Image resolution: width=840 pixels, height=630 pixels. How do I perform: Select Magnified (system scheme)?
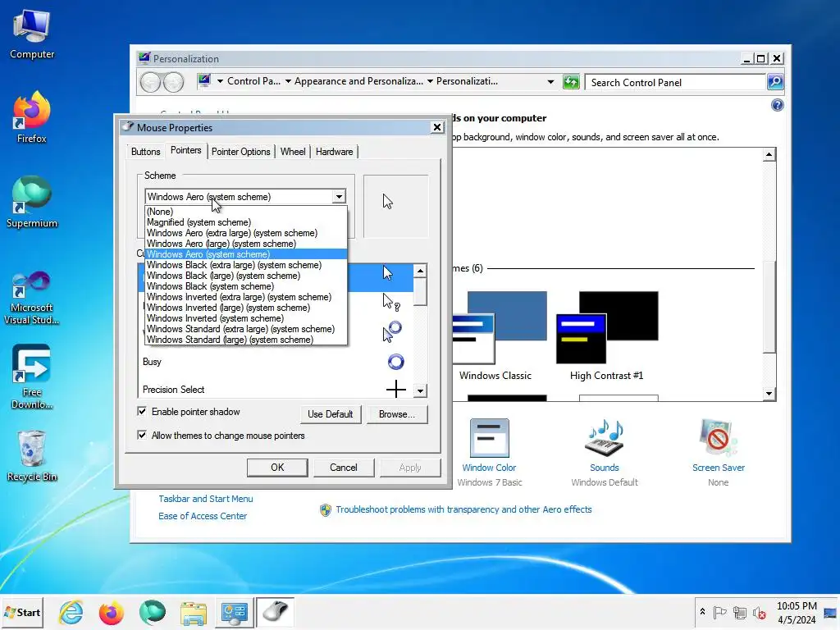(246, 222)
